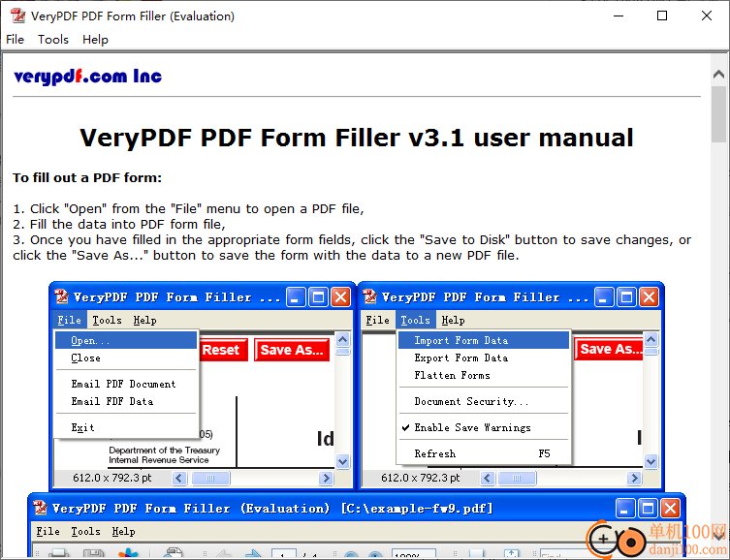730x560 pixels.
Task: Click Tools menu in the example-fw9.pdf screenshot
Action: pos(85,531)
